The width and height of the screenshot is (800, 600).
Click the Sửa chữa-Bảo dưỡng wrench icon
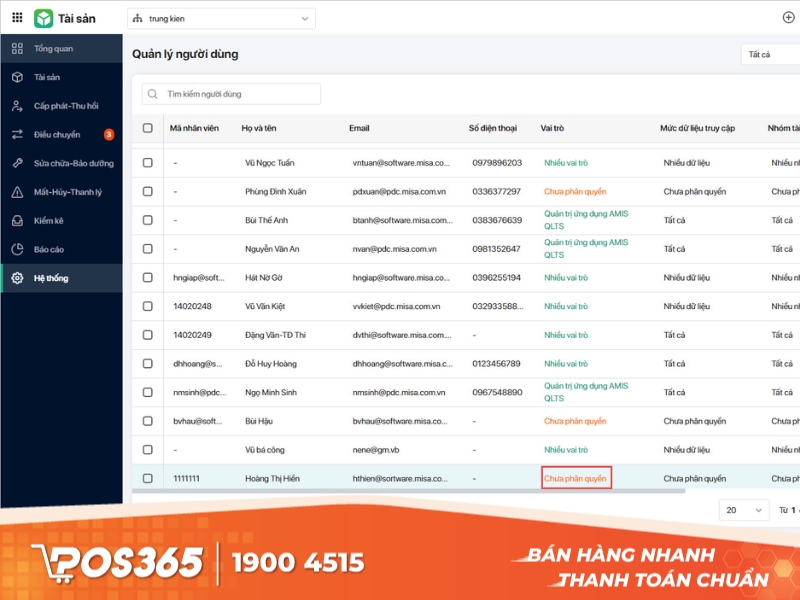click(x=17, y=163)
